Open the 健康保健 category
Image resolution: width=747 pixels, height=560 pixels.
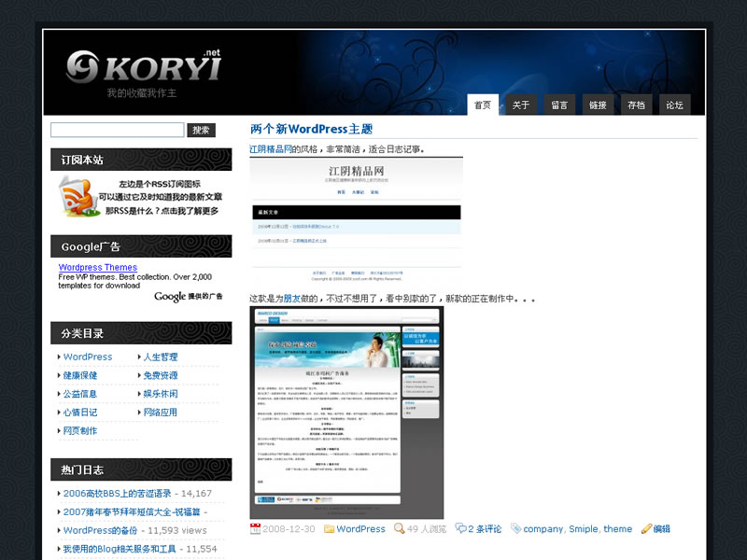(x=80, y=375)
